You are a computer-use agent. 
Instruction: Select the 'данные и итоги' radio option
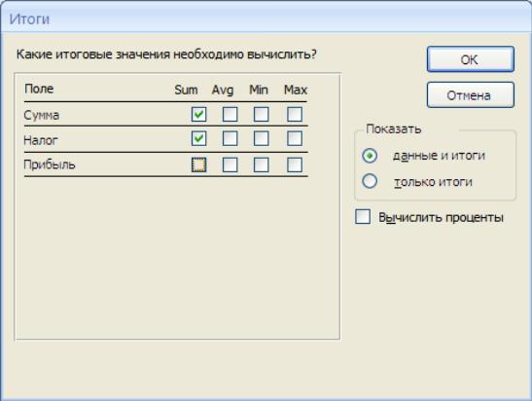click(370, 156)
